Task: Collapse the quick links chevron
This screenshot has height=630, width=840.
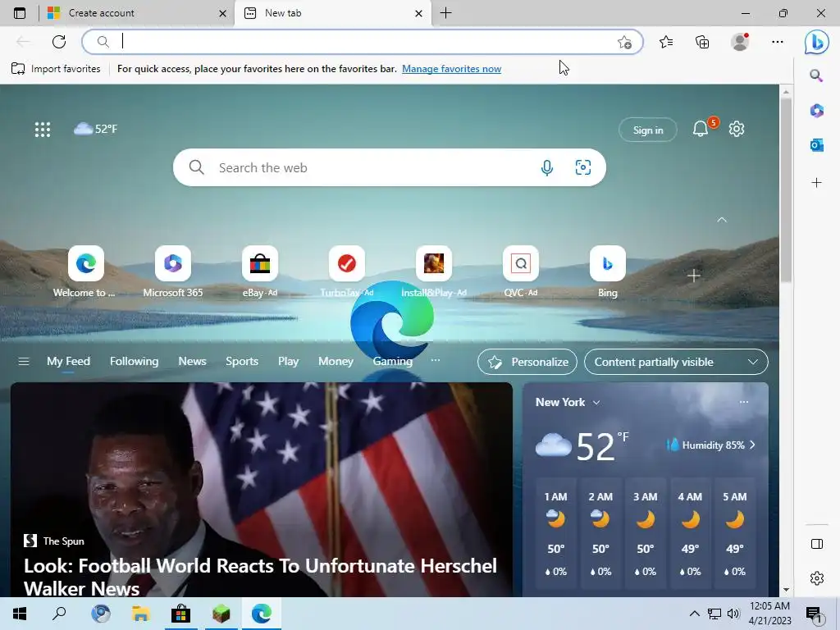Action: 722,220
